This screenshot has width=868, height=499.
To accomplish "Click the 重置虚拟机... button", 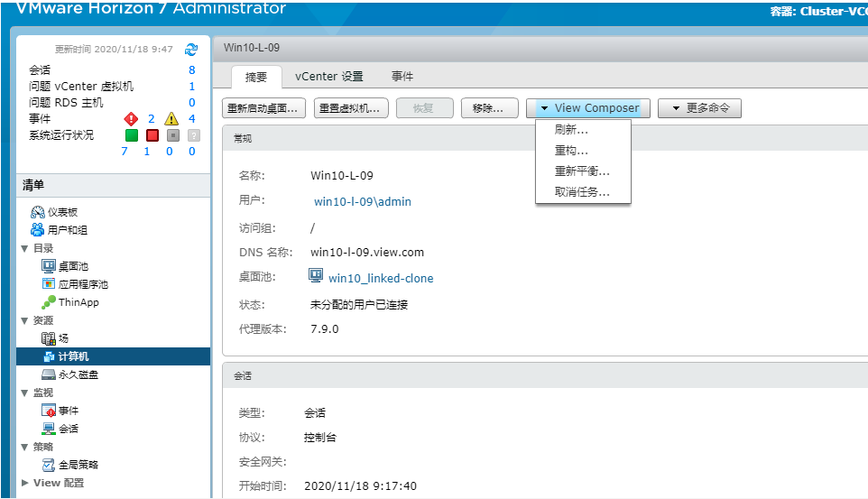I will tap(351, 108).
